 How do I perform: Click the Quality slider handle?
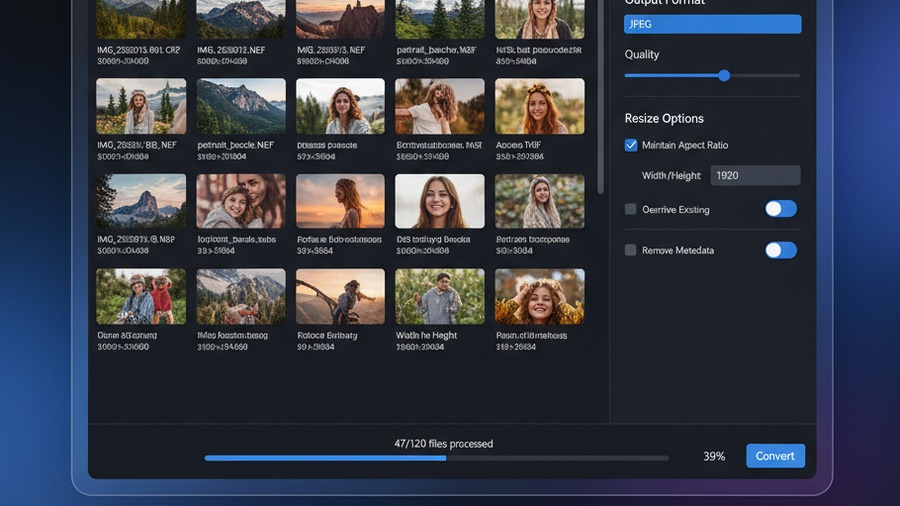(x=724, y=76)
